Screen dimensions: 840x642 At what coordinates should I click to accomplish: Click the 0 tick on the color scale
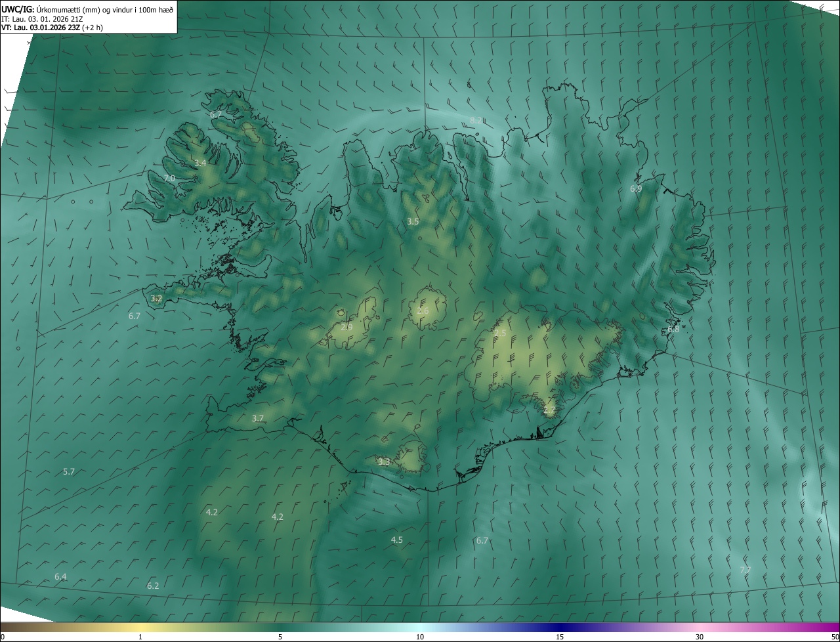click(x=3, y=637)
